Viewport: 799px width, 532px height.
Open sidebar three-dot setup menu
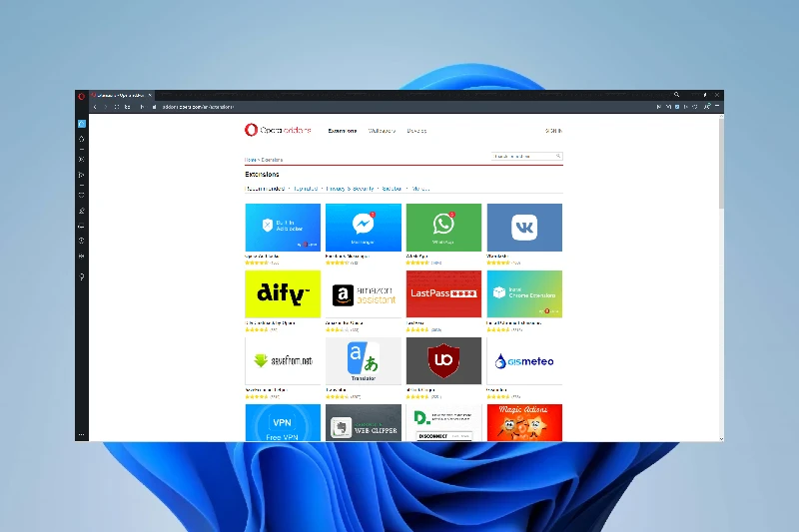tap(82, 435)
